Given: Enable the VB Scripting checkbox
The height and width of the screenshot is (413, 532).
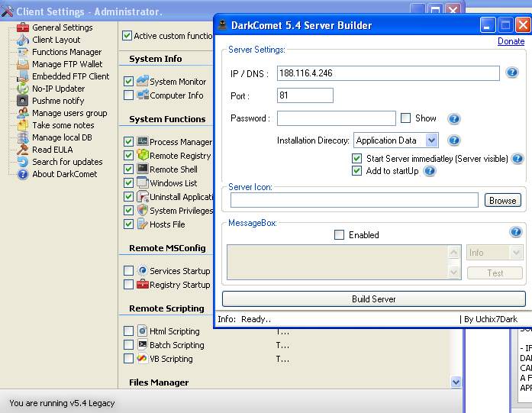Looking at the screenshot, I should [x=128, y=358].
